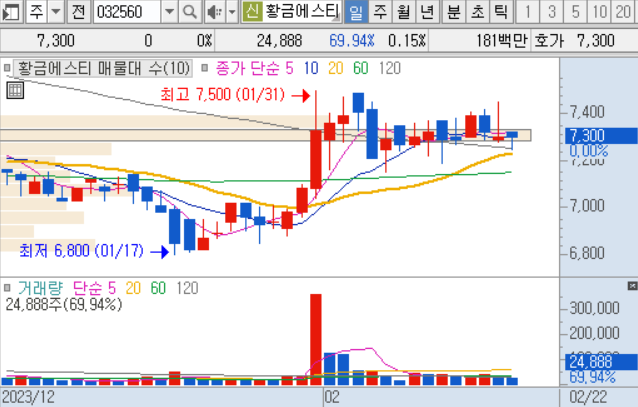Click the stock code field 032560
Viewport: 638px width, 407px height.
coord(127,12)
